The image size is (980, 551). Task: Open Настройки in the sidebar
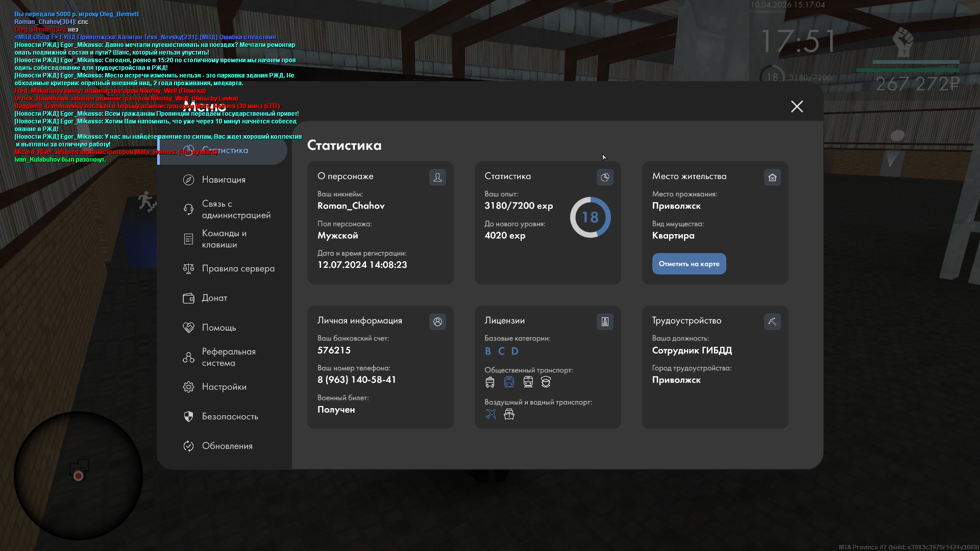tap(224, 387)
